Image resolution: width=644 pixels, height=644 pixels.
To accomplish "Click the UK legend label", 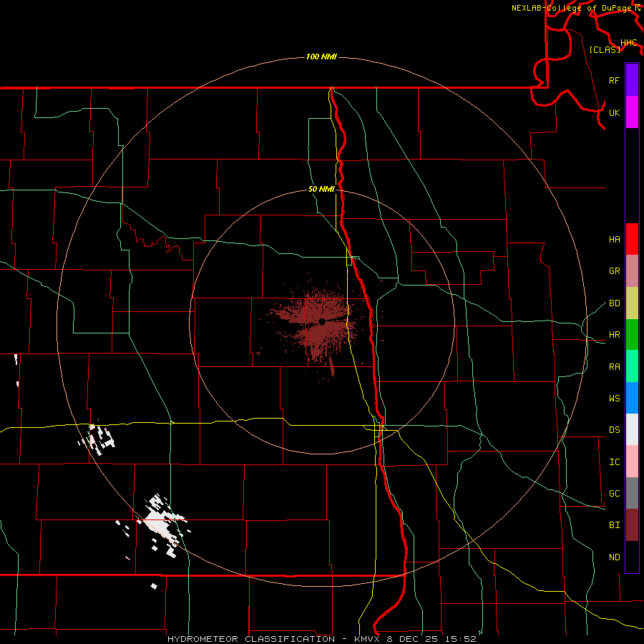I will [x=614, y=112].
